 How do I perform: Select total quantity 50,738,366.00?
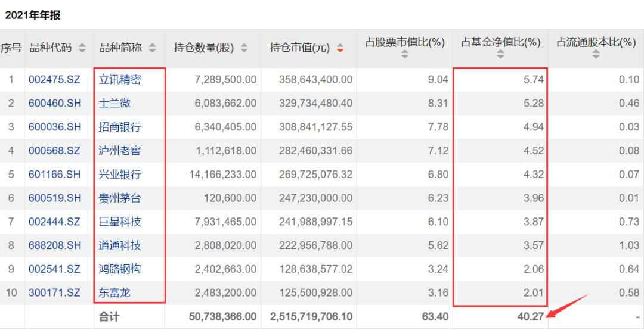(222, 317)
